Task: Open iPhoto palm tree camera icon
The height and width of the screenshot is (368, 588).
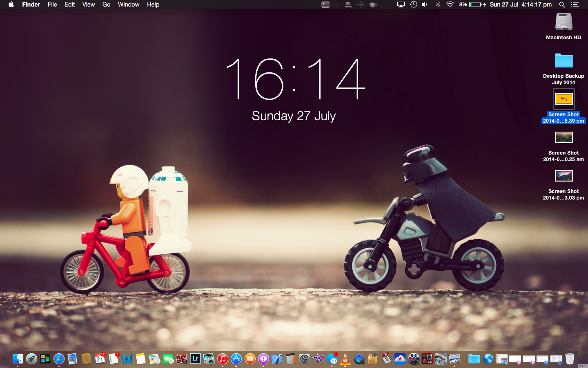Action: [x=209, y=359]
